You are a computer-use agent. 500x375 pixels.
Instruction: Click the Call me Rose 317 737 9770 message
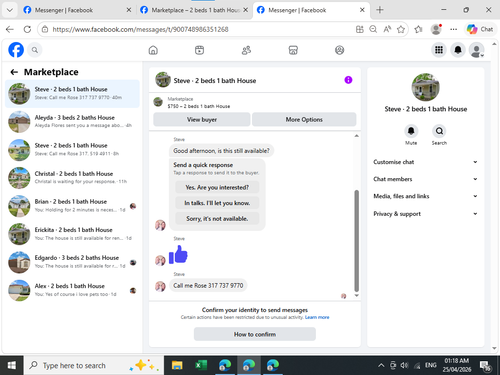click(208, 286)
